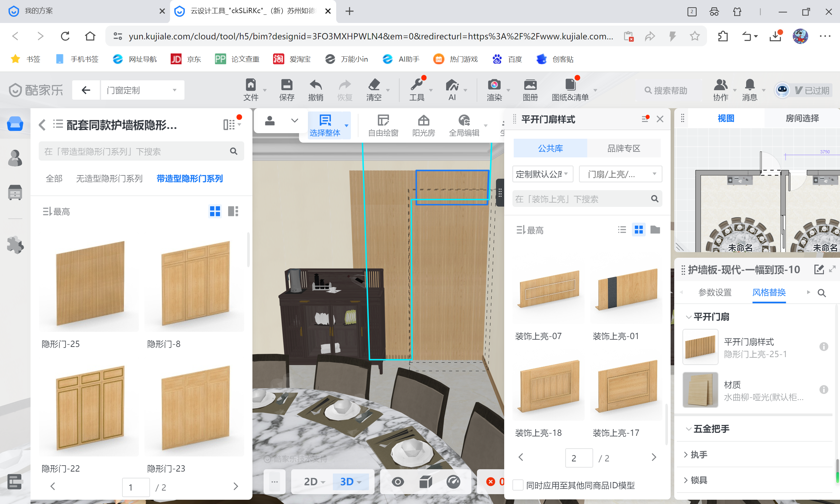Switch to the 品牌专区 tab
Screen dimensions: 840x504
623,148
